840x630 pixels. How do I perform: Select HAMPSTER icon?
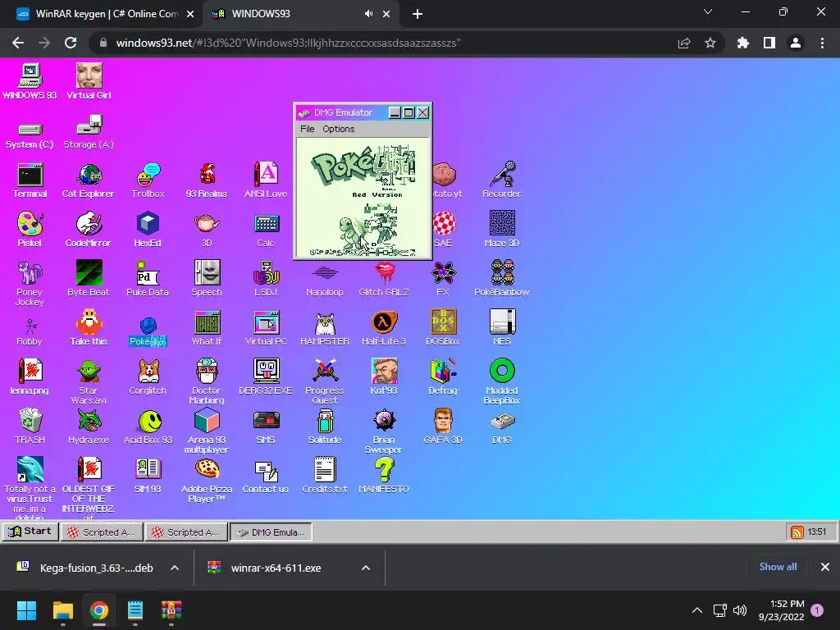coord(325,328)
